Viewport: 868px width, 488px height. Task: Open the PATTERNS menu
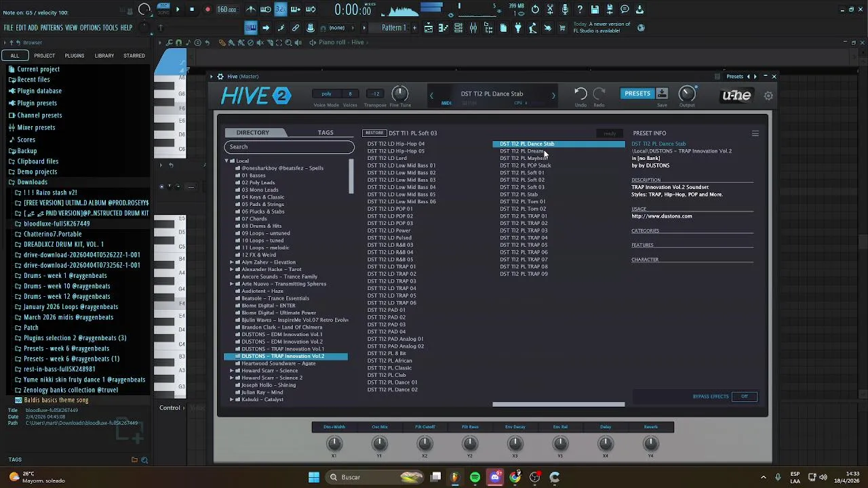click(52, 28)
